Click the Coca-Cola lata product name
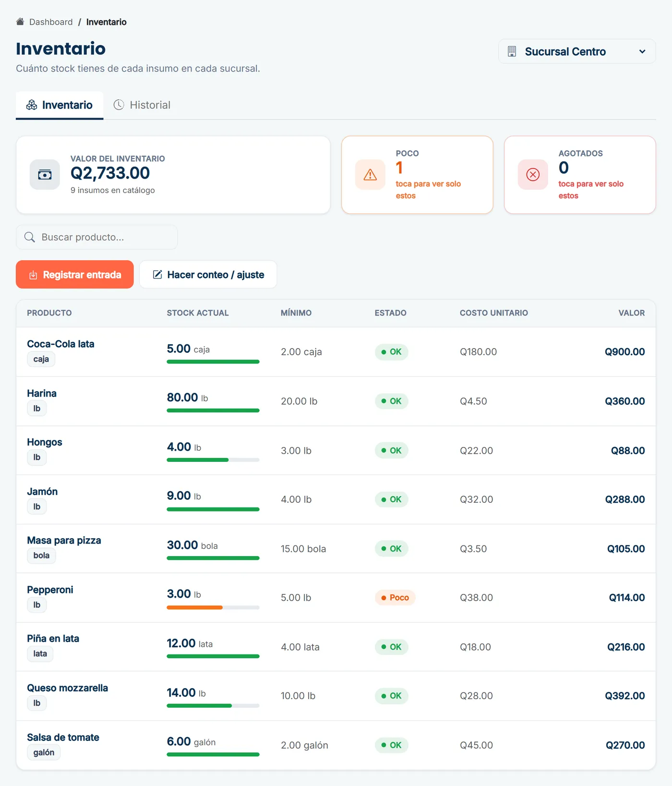Screen dimensions: 672x786 coord(60,344)
